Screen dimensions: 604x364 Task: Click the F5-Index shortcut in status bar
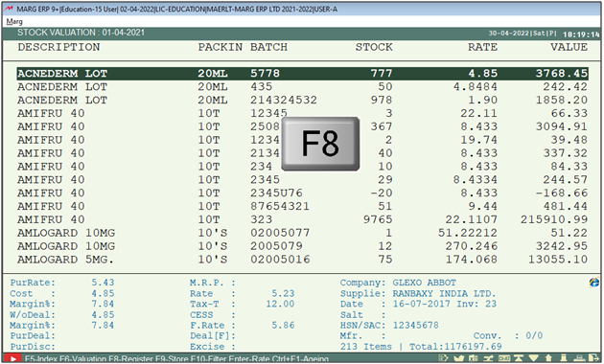40,359
